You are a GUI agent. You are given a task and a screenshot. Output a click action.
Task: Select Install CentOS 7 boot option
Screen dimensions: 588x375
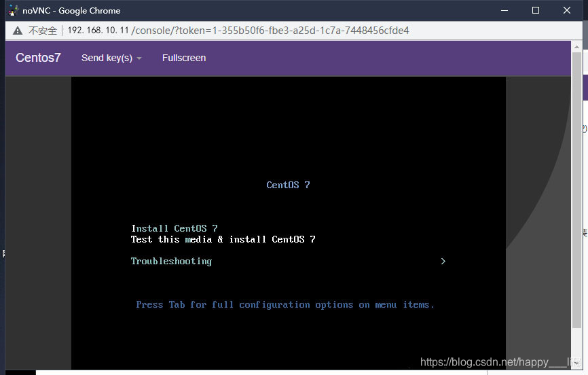click(x=174, y=228)
